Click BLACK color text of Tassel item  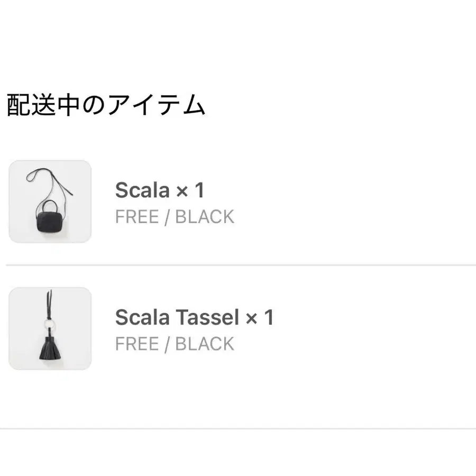(205, 344)
